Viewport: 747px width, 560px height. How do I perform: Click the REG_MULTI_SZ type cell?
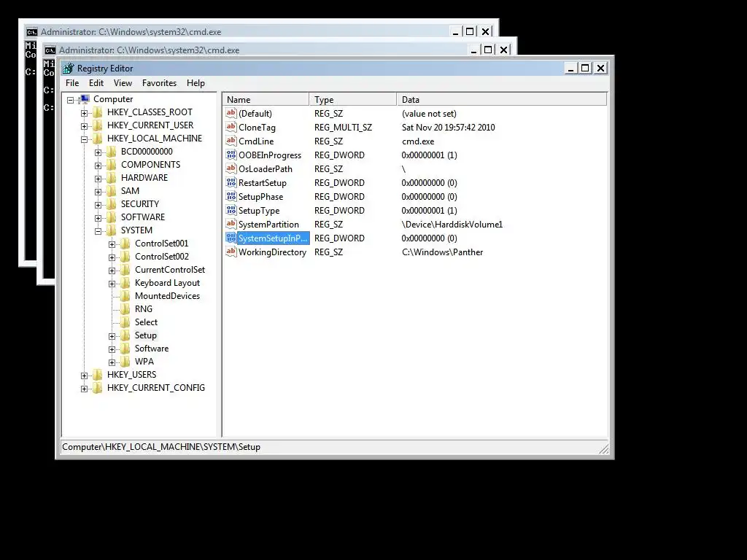point(343,128)
